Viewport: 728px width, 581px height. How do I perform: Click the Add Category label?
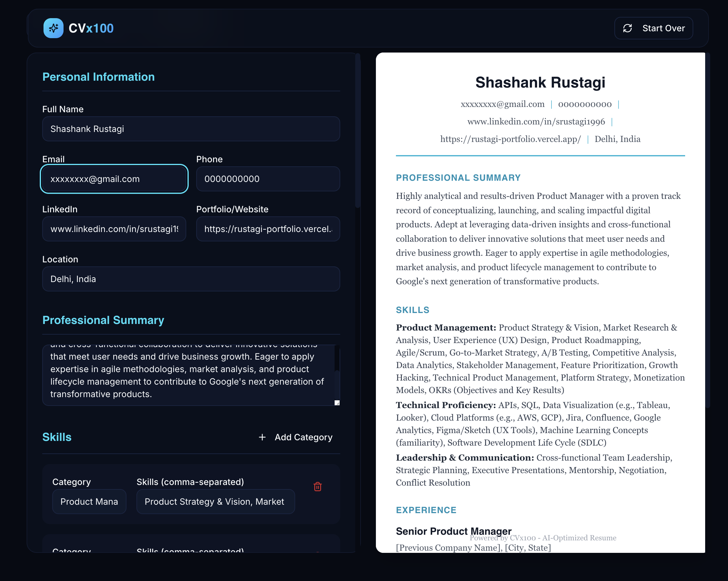point(303,437)
